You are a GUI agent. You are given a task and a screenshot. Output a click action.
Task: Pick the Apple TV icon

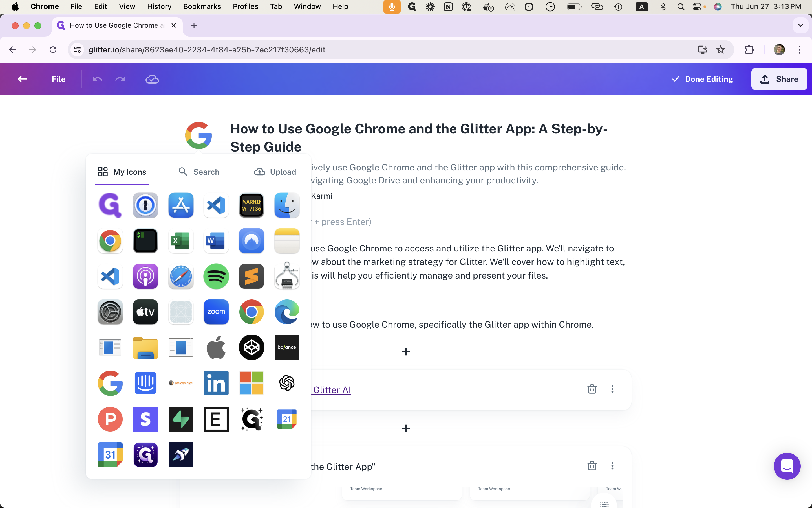[145, 312]
